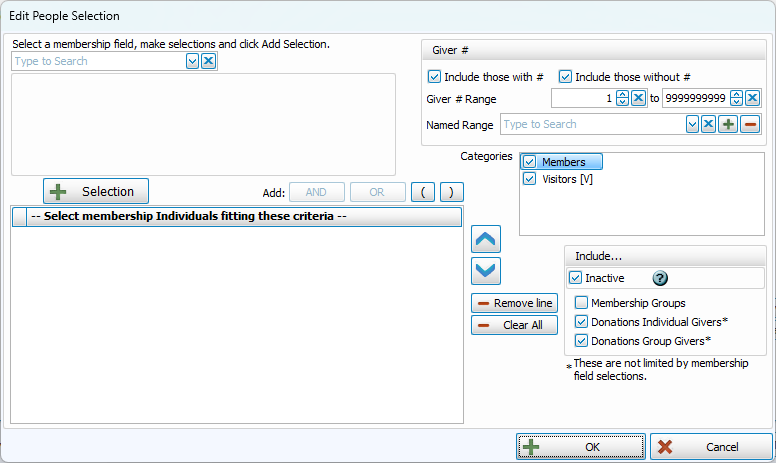Clear the Giver # range start value
The width and height of the screenshot is (776, 463).
(638, 98)
